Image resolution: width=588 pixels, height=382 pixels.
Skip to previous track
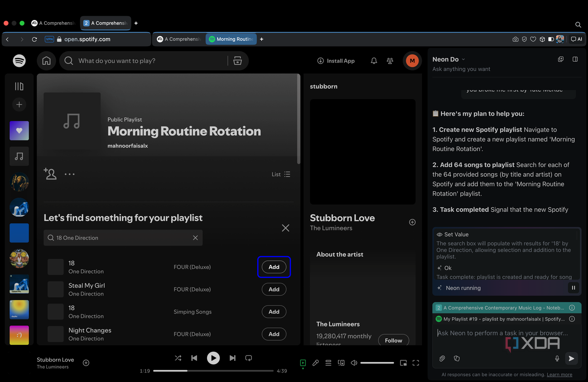click(194, 358)
